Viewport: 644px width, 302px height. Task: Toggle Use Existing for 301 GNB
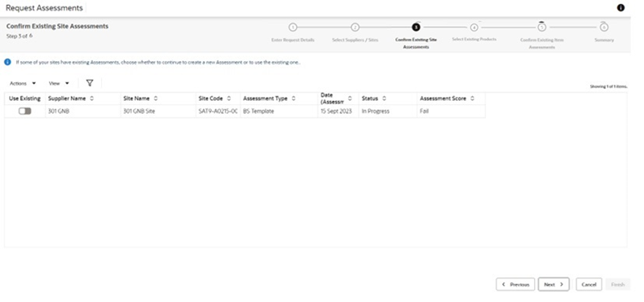24,112
